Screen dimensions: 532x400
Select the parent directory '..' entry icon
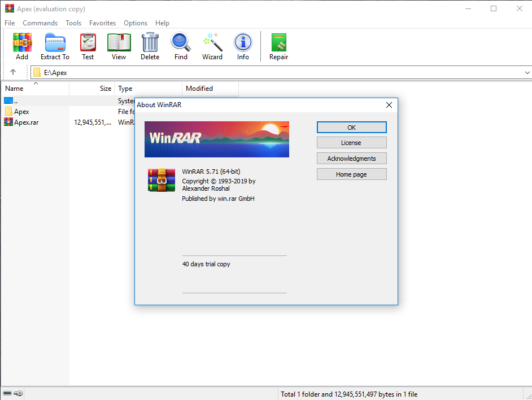click(8, 100)
